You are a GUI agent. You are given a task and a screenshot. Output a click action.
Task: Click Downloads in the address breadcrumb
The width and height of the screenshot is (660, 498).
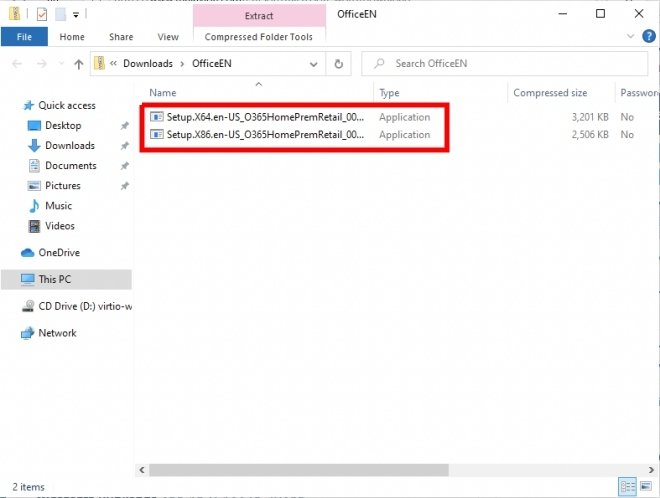[x=148, y=64]
